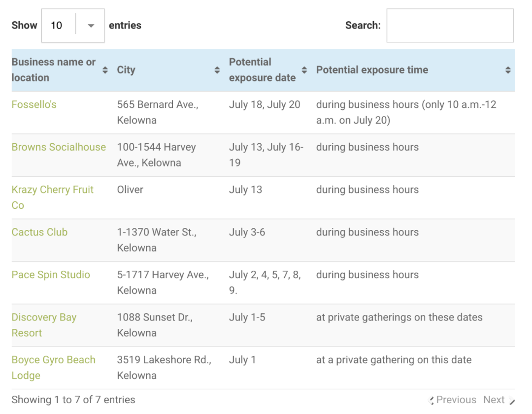Go to Next page of entries

tap(494, 400)
